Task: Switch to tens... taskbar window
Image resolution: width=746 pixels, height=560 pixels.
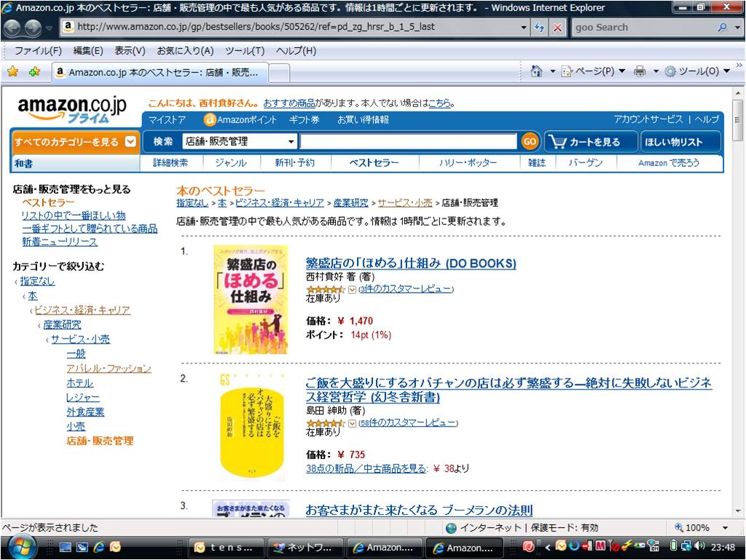Action: click(x=226, y=548)
